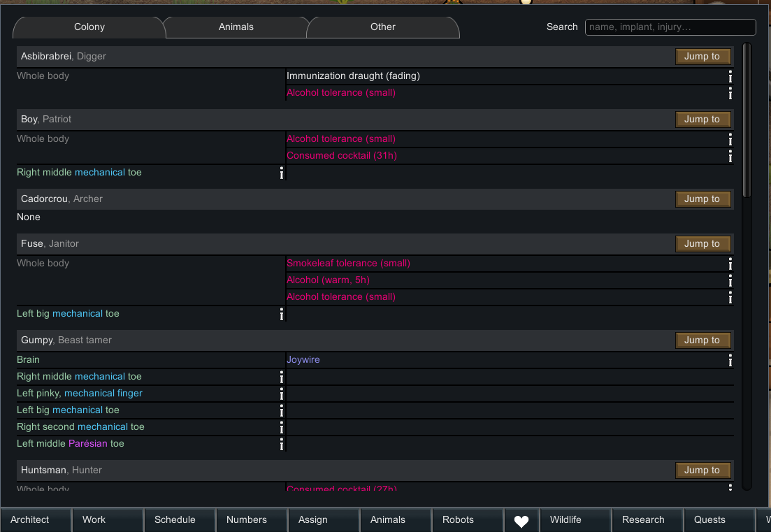Click Gumpy's Brain body part label
771x532 pixels.
(28, 360)
